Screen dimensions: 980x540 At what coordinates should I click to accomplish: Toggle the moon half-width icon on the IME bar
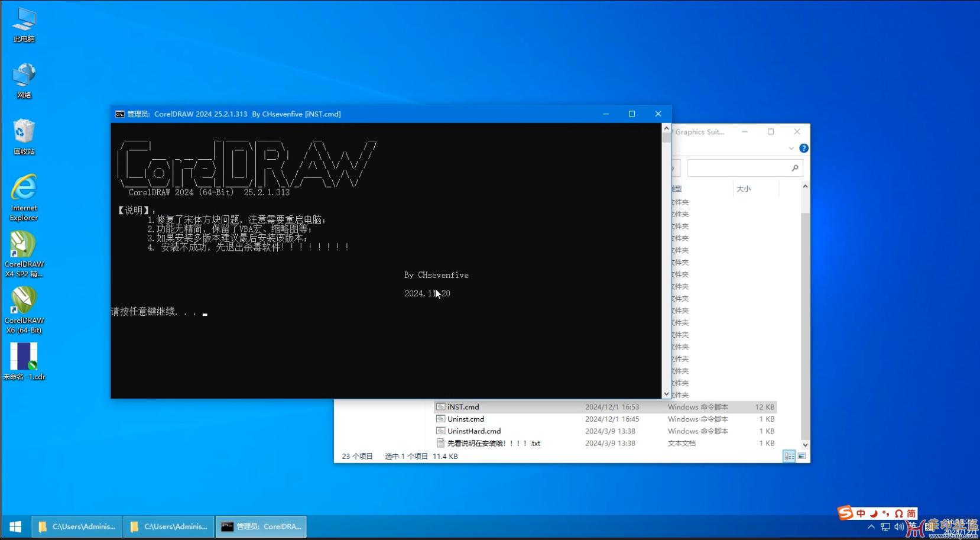pyautogui.click(x=874, y=513)
